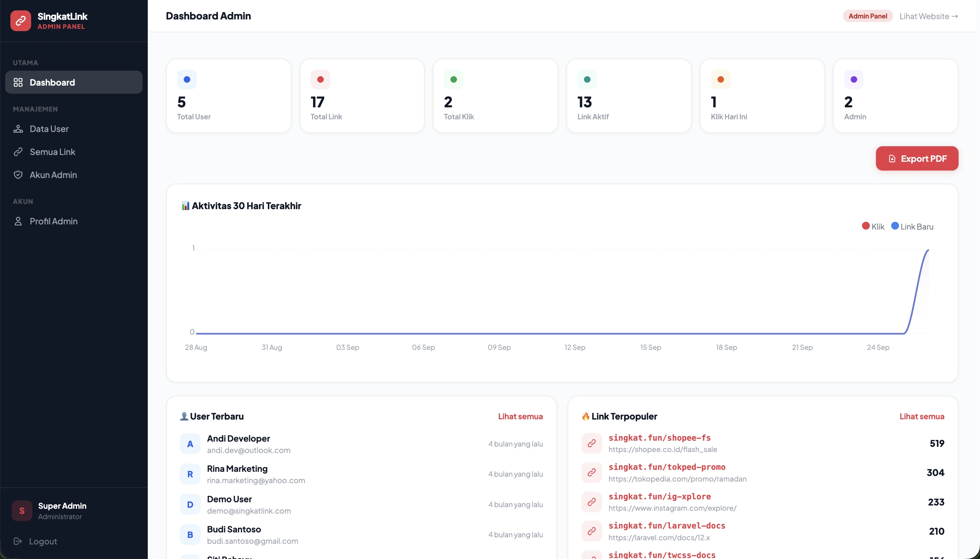
Task: Click link icon beside singkat.fun/ig-xplore
Action: click(x=591, y=502)
